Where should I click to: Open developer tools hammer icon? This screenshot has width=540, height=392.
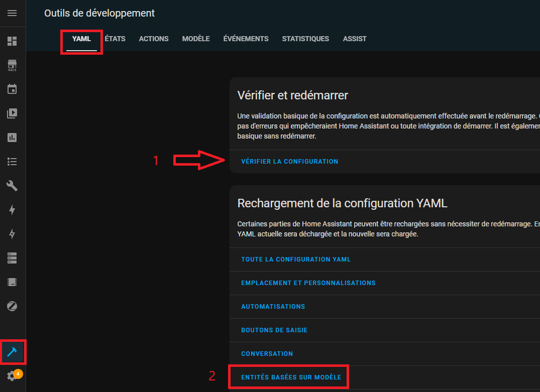click(13, 352)
